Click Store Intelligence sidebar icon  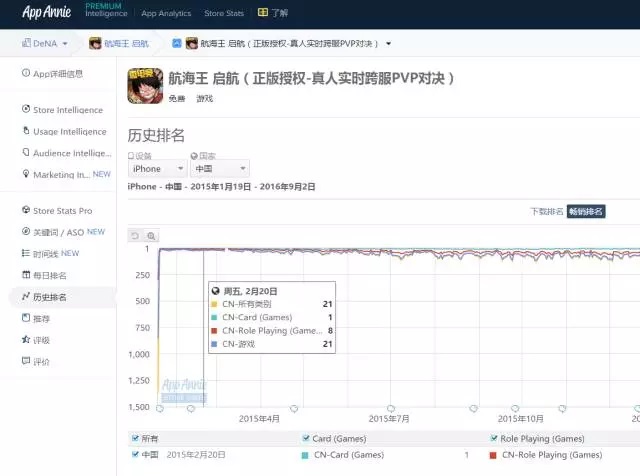click(x=26, y=109)
